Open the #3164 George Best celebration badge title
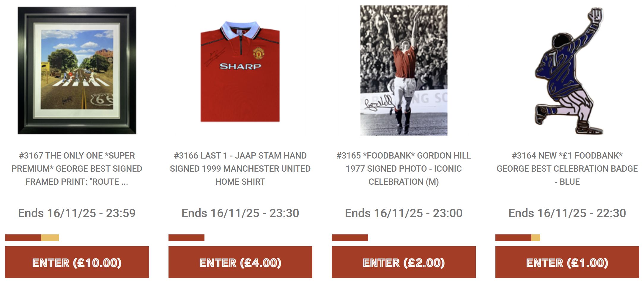The width and height of the screenshot is (644, 282). point(567,169)
